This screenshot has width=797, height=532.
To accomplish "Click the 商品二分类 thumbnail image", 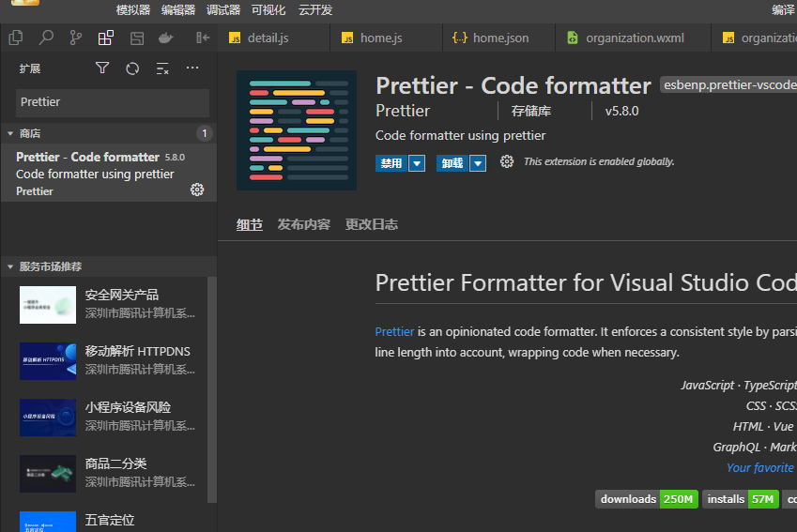I will tap(48, 474).
